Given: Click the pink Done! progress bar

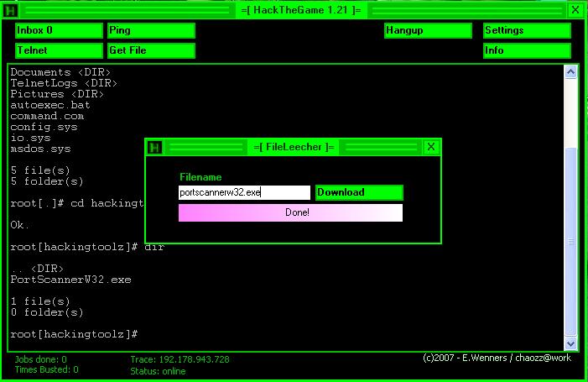Looking at the screenshot, I should pos(290,212).
